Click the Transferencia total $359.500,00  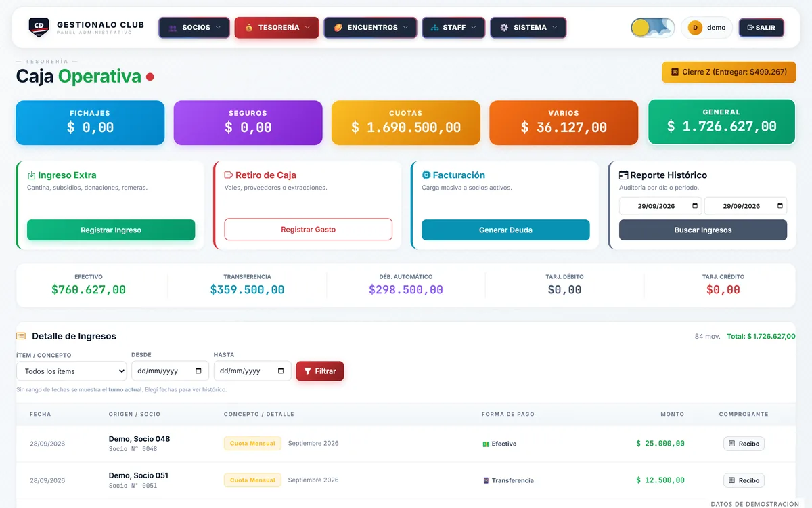click(247, 290)
